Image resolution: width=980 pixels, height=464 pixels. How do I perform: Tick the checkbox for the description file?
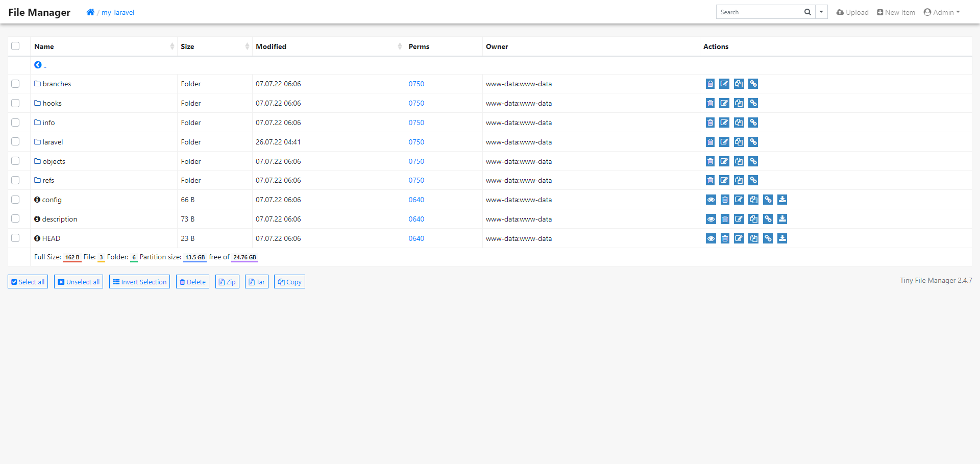15,218
